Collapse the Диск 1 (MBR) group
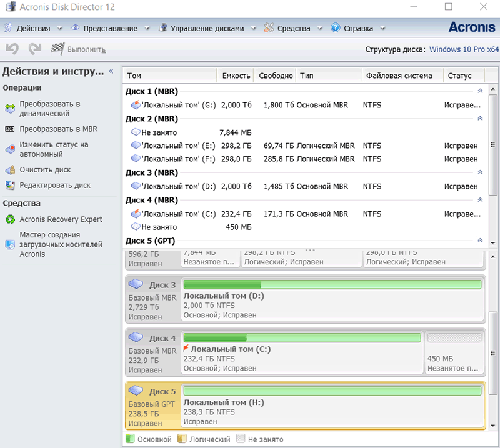Screen dimensions: 500x448 pyautogui.click(x=480, y=91)
